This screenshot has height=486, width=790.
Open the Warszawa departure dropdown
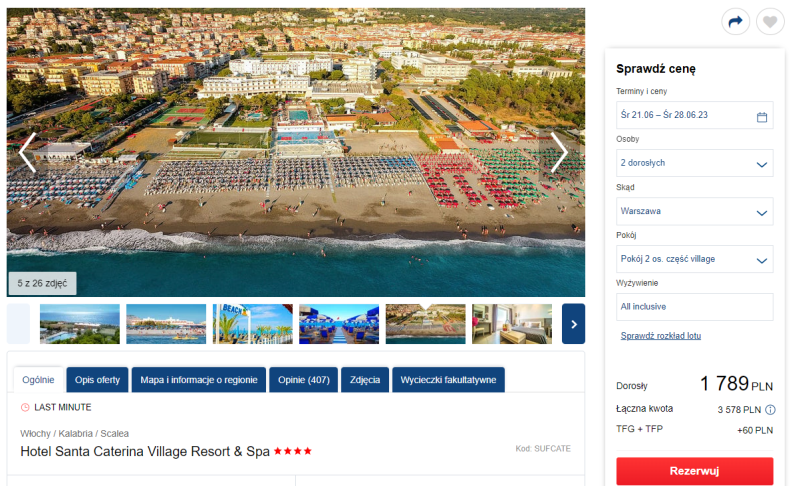694,211
